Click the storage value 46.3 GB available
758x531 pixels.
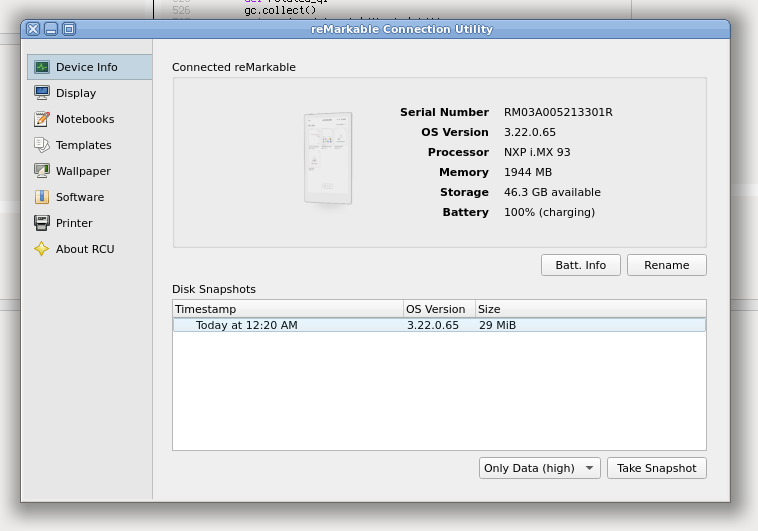pos(552,192)
